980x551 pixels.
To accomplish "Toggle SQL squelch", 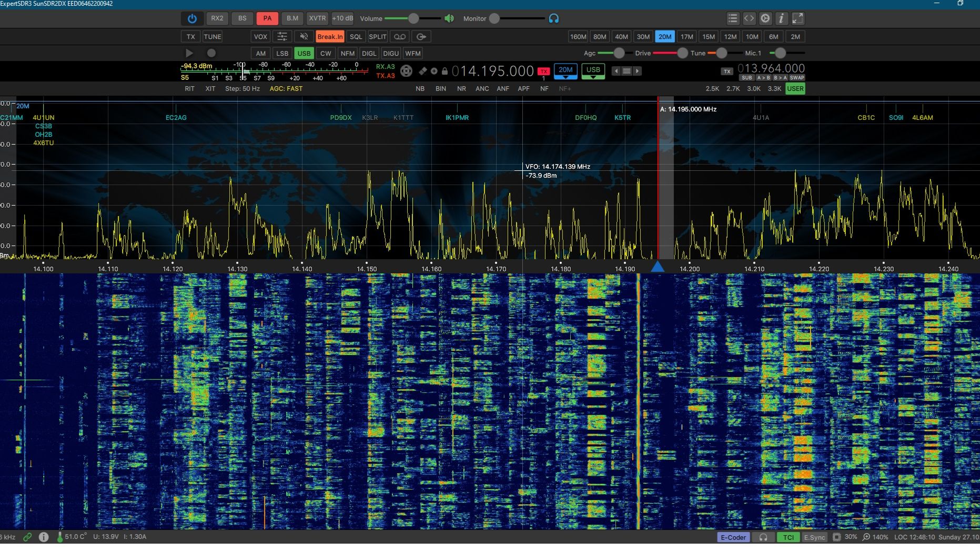I will 356,37.
